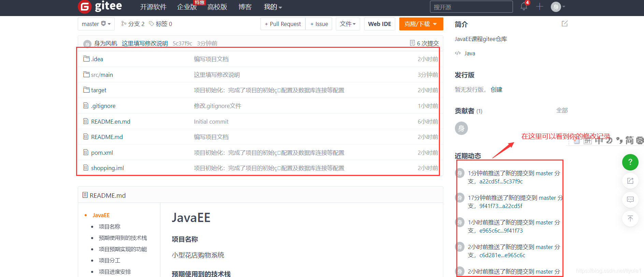Click commit message 修改.gitignore文件
The image size is (644, 277).
pyautogui.click(x=217, y=106)
